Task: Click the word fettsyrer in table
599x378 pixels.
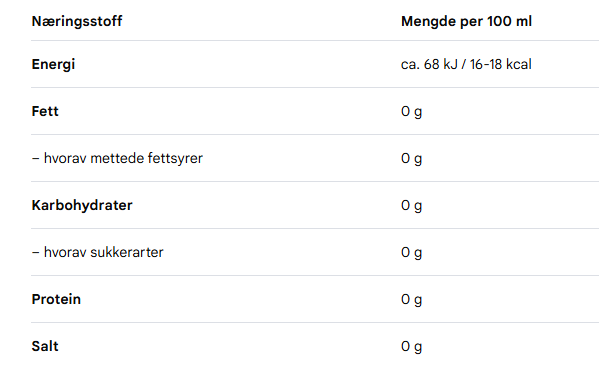Action: tap(175, 158)
